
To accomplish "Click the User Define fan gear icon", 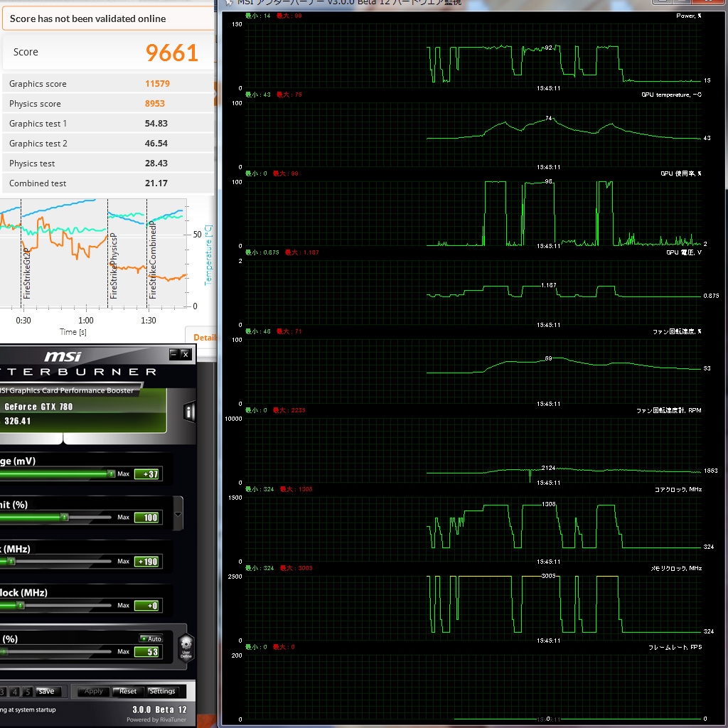I will (x=186, y=646).
